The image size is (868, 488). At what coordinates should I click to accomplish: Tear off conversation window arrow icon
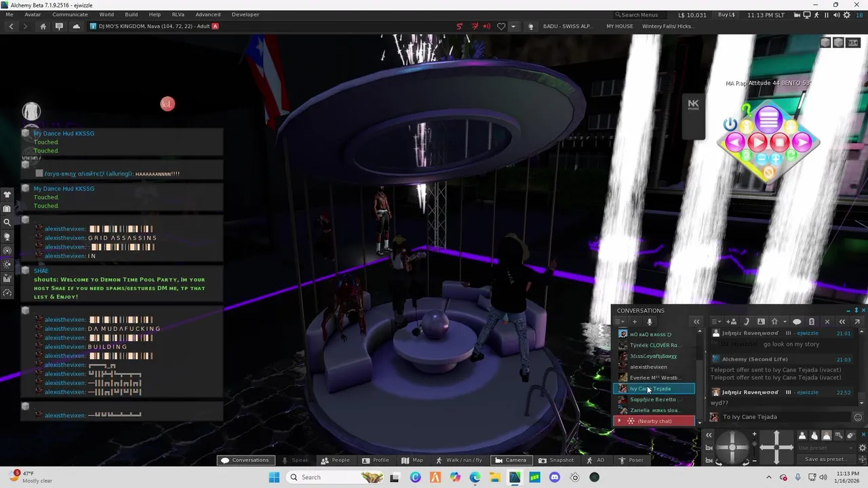(857, 322)
